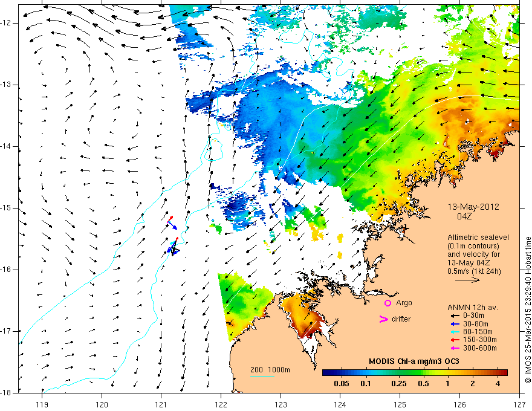The image size is (532, 411).
Task: Click the 'ANMN 12h av.' legend heading
Action: tap(473, 308)
